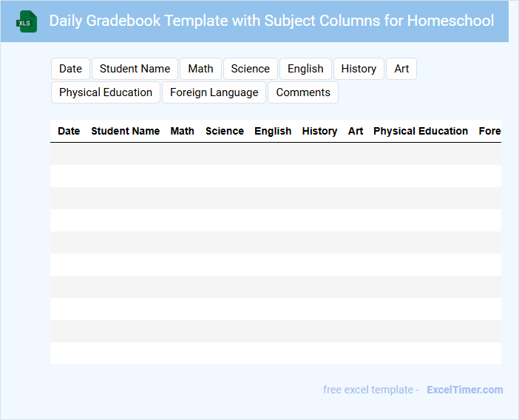519x420 pixels.
Task: Choose the Science tag
Action: (250, 69)
